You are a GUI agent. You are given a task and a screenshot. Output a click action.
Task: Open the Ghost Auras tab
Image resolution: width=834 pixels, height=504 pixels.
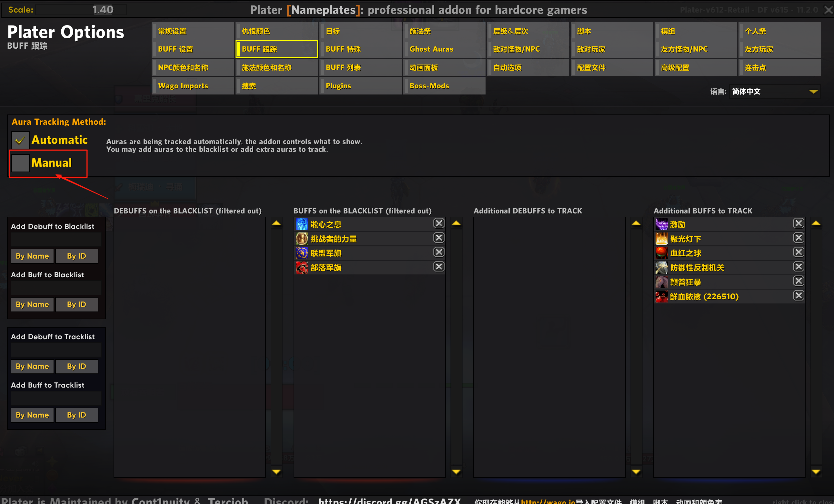pyautogui.click(x=444, y=49)
